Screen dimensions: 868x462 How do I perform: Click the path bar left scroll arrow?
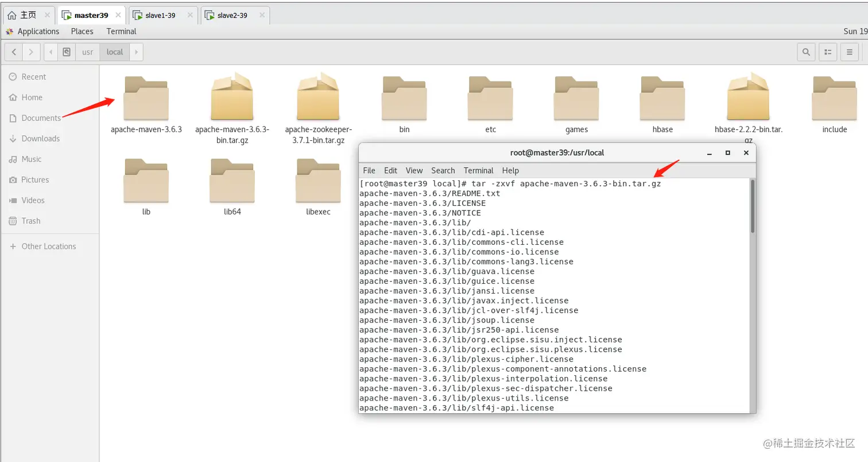(51, 52)
